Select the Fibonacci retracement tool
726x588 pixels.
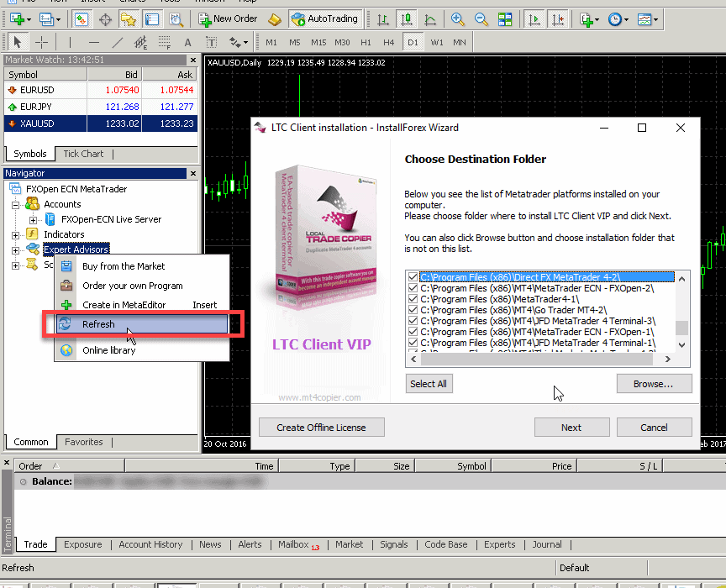pos(165,43)
